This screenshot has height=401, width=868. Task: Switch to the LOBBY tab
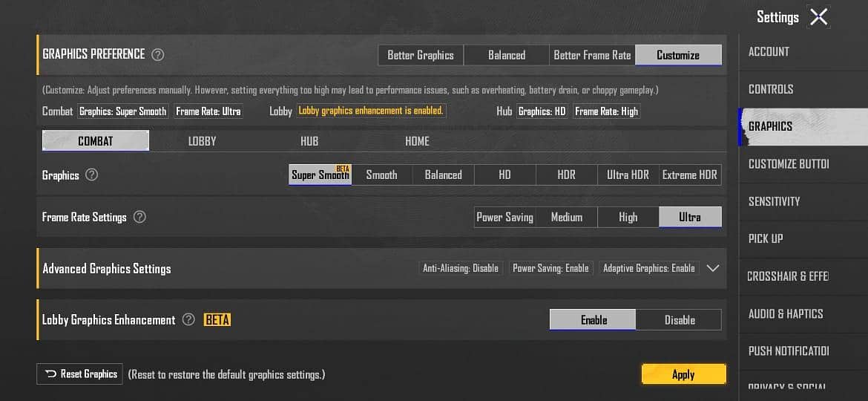[x=202, y=141]
